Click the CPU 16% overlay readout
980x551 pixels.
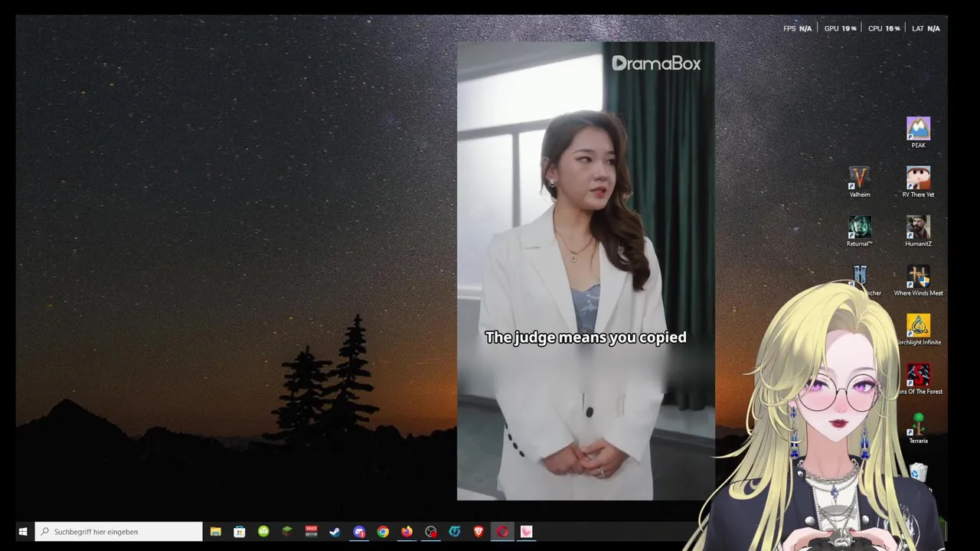tap(884, 28)
